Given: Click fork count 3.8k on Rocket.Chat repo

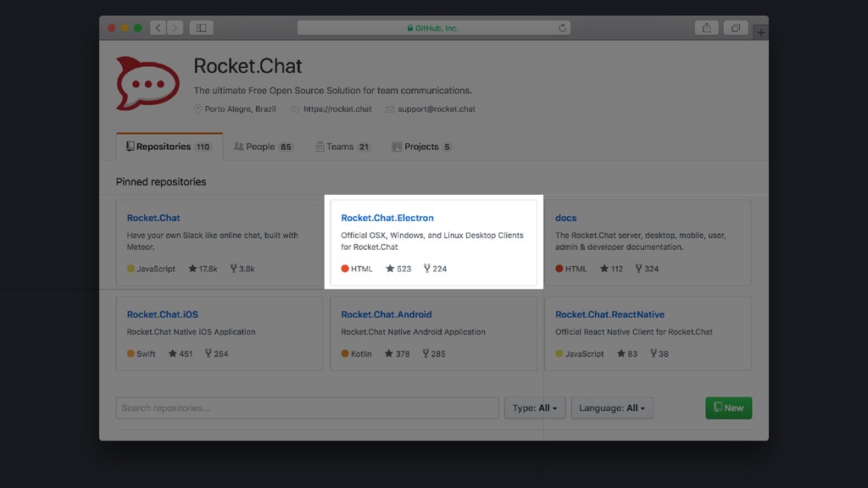Looking at the screenshot, I should (242, 269).
